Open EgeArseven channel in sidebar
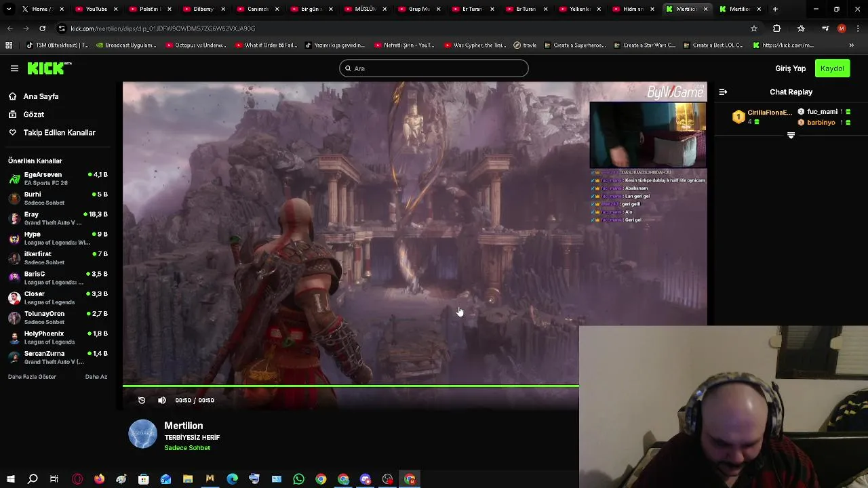Image resolution: width=868 pixels, height=488 pixels. [x=58, y=178]
